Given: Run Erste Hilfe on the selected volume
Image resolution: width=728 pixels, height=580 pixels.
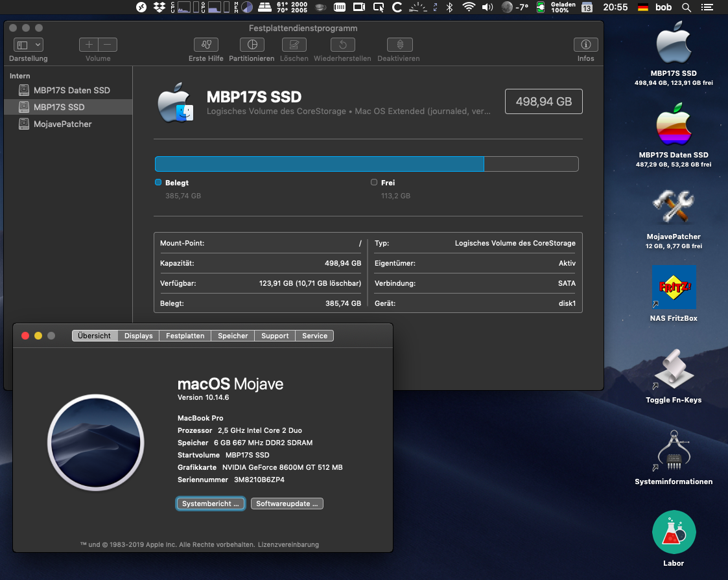Looking at the screenshot, I should pos(205,45).
